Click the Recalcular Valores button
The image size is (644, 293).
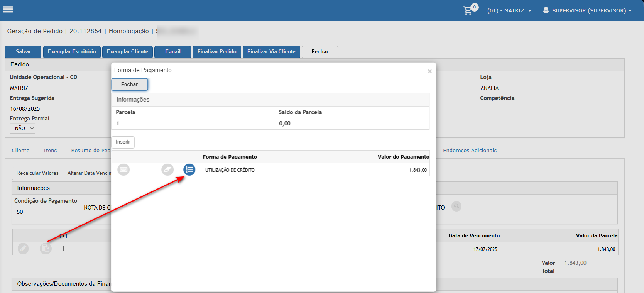coord(37,173)
